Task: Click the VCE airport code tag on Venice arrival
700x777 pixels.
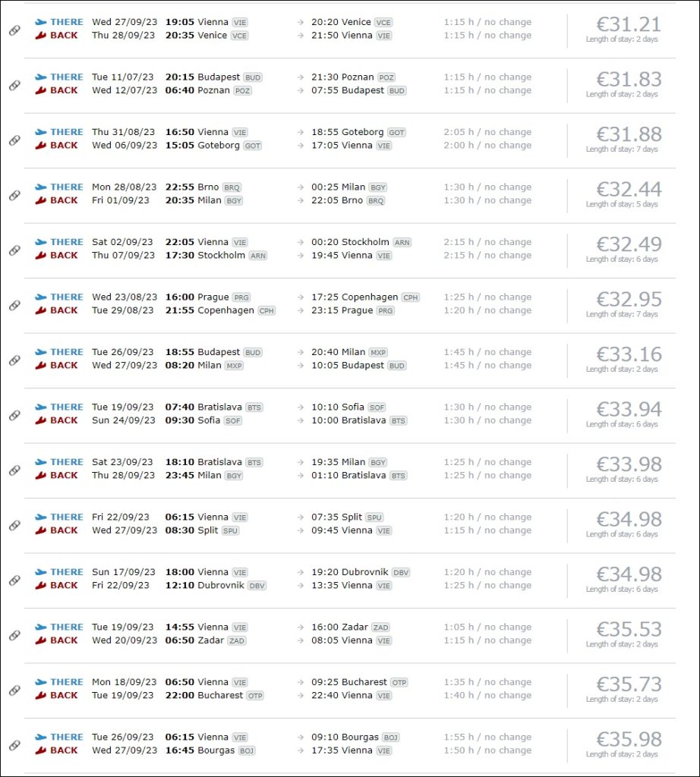Action: [x=383, y=22]
